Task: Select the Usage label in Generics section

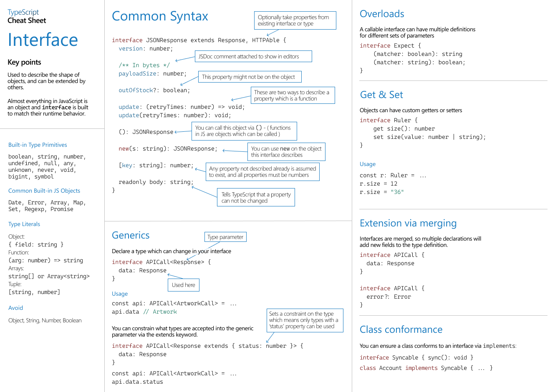Action: [x=120, y=294]
